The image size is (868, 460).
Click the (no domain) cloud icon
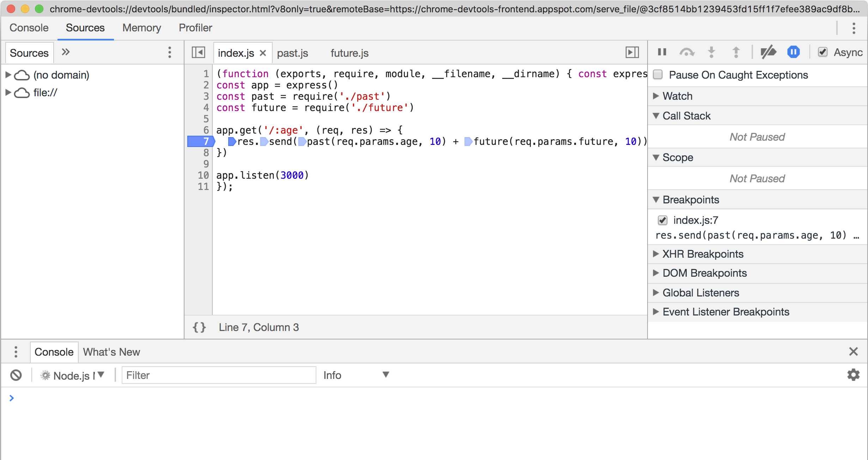[x=22, y=75]
